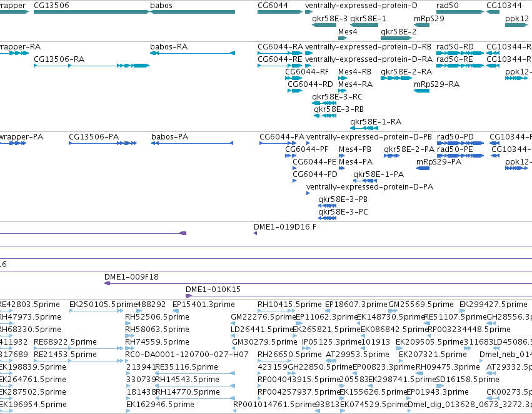Select the ventrally-expressed-protein-D-RB transcript label

pos(368,47)
